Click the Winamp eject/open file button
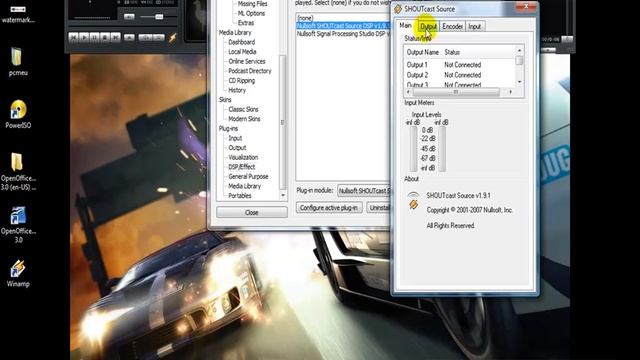 click(129, 38)
